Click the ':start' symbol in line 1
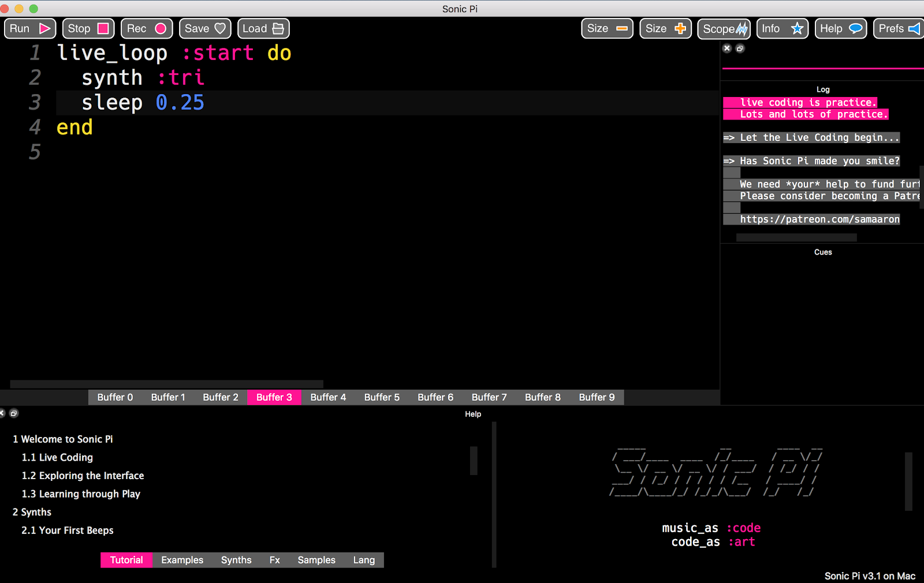924x583 pixels. pyautogui.click(x=218, y=53)
